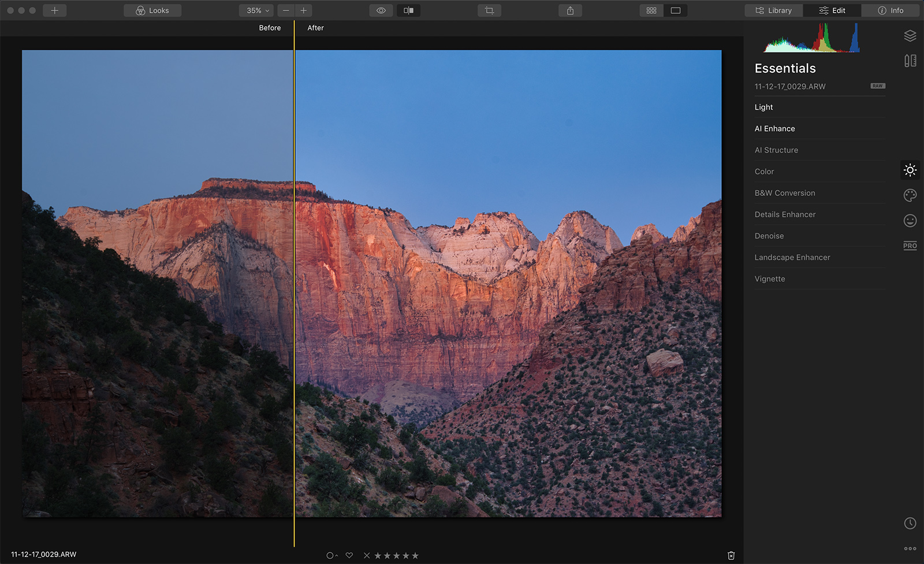
Task: Open the Creative palette tools icon
Action: tap(910, 195)
